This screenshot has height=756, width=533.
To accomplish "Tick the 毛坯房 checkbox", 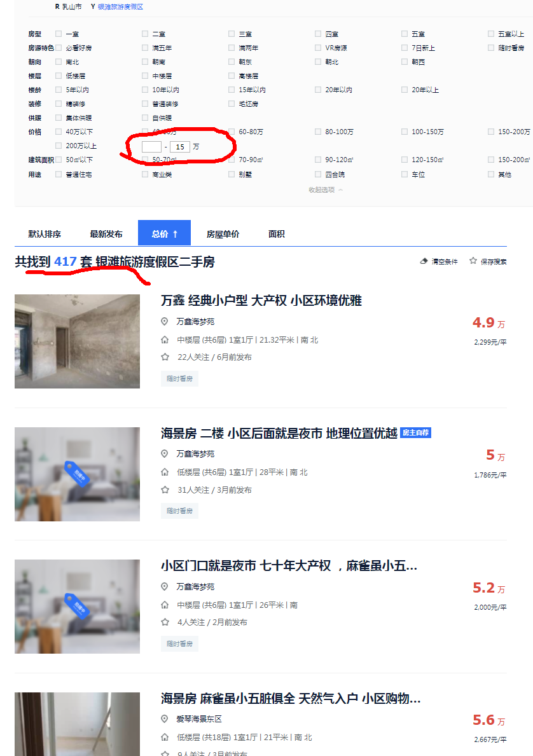I will tap(232, 104).
